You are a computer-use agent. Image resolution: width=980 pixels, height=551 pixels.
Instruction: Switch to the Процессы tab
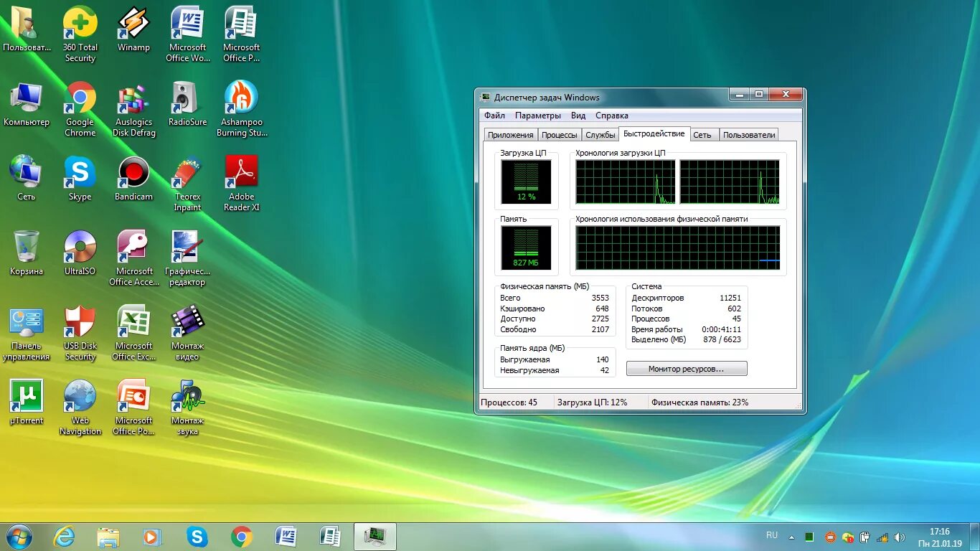click(560, 135)
